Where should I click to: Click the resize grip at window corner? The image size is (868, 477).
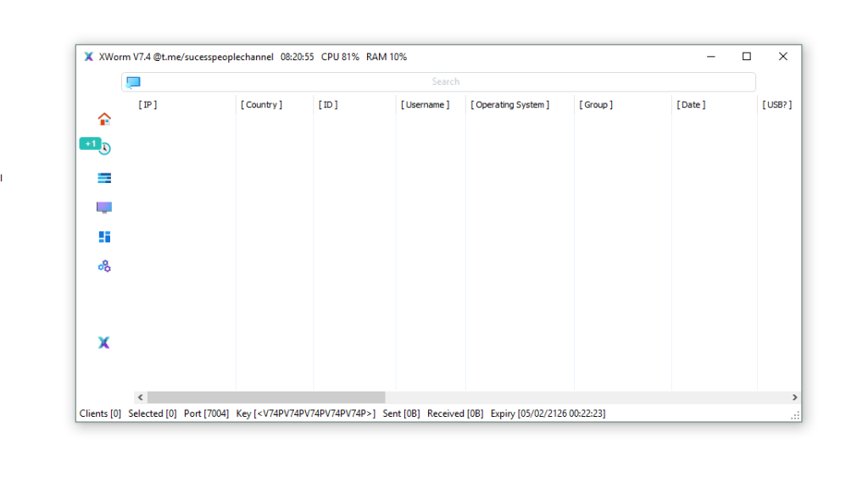(x=795, y=416)
